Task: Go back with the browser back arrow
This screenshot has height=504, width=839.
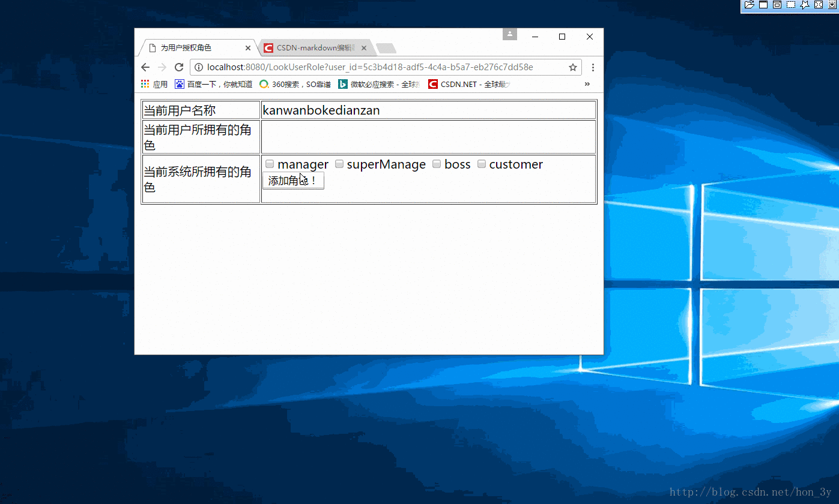Action: click(145, 67)
